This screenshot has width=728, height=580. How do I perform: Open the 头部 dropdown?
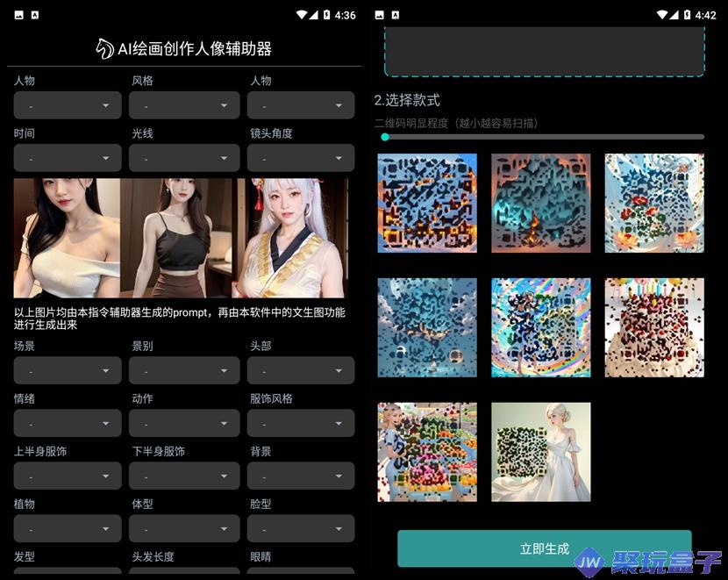pos(301,370)
